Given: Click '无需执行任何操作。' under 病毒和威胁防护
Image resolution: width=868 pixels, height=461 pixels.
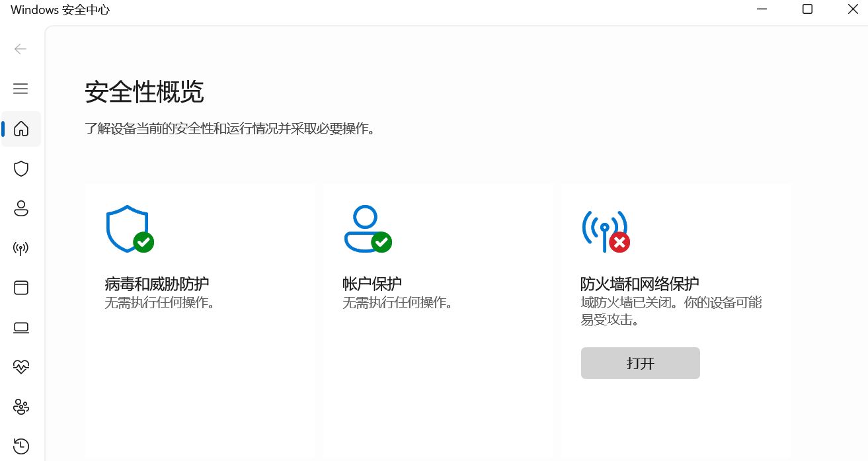Looking at the screenshot, I should tap(160, 304).
